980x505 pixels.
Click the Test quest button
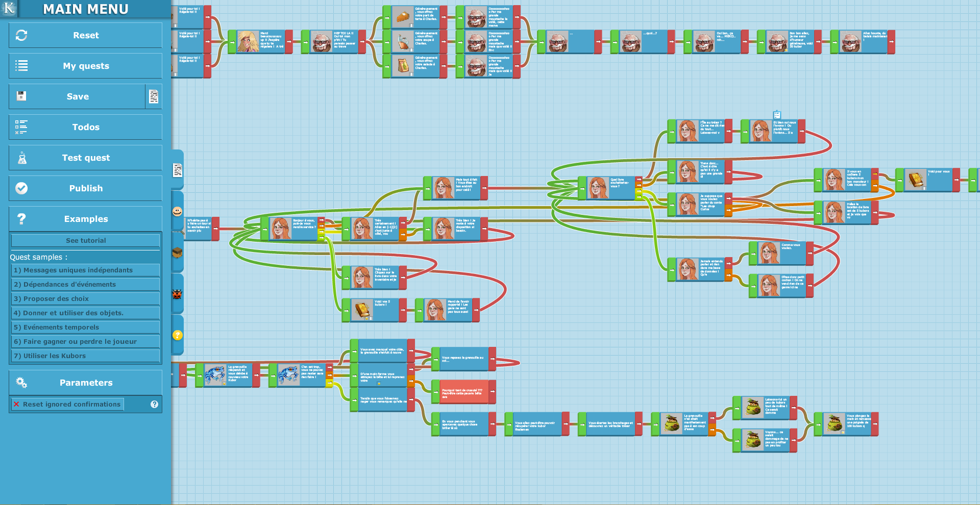pyautogui.click(x=86, y=158)
